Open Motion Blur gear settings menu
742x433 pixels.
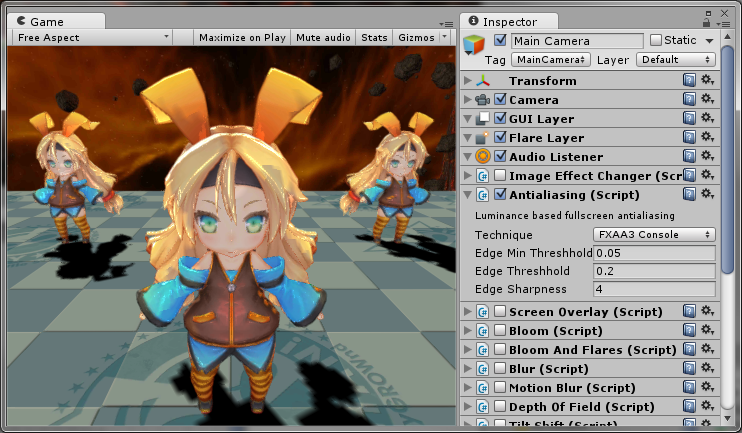707,387
